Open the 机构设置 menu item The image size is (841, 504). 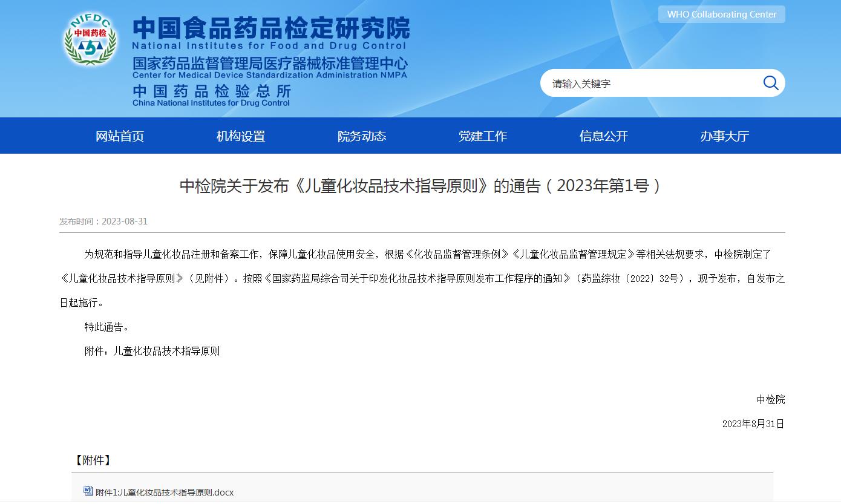pos(241,136)
